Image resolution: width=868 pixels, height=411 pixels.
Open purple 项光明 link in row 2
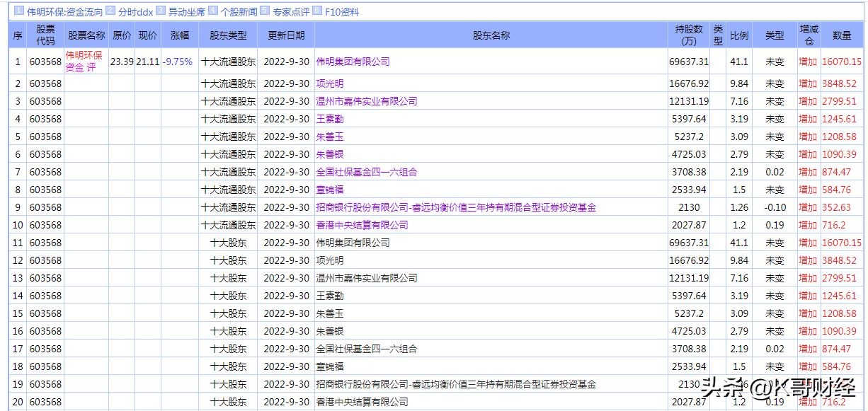point(329,83)
